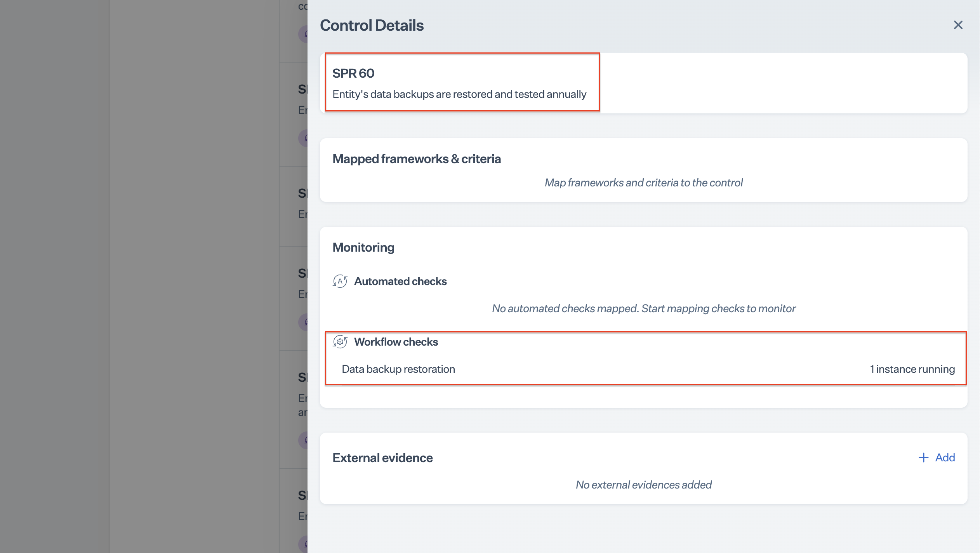Click the Mapped frameworks & criteria heading
Screen dimensions: 980x553
pos(416,159)
